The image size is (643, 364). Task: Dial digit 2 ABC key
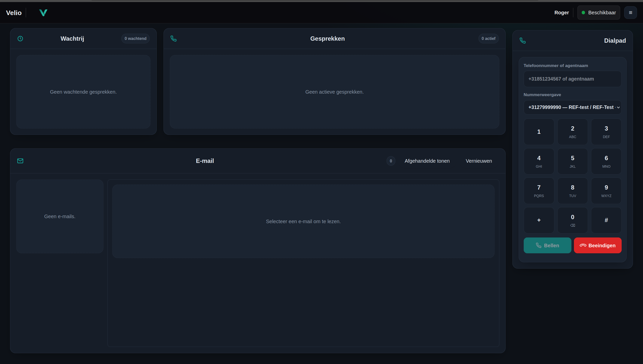click(573, 132)
